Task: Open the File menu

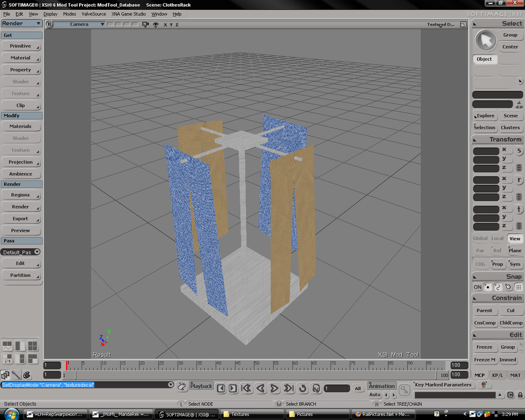Action: pyautogui.click(x=7, y=14)
